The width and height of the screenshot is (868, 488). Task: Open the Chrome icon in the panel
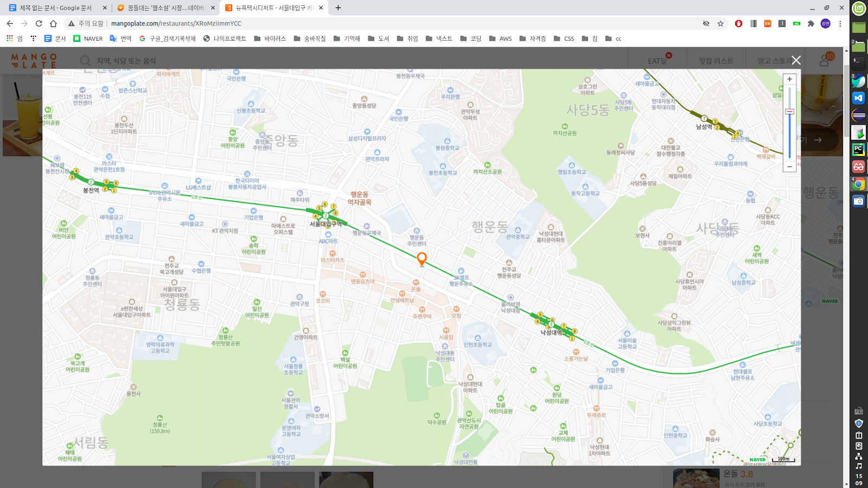[x=858, y=184]
